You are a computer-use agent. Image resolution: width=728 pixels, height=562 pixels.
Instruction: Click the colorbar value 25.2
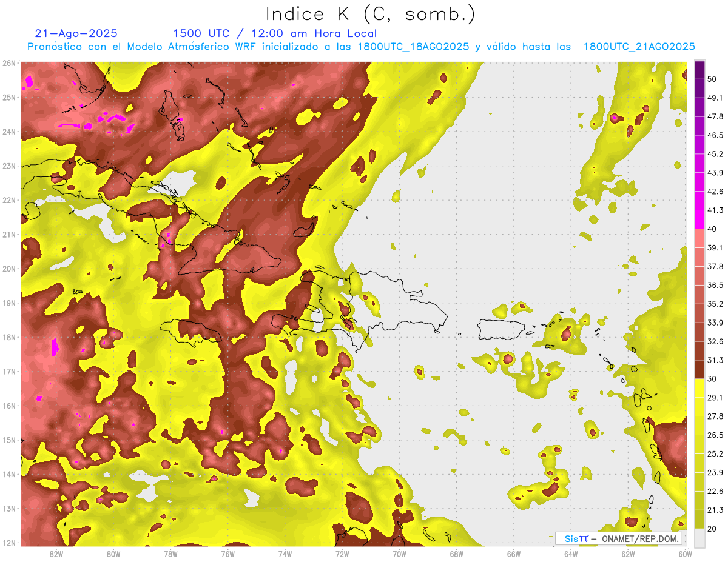[x=715, y=454]
